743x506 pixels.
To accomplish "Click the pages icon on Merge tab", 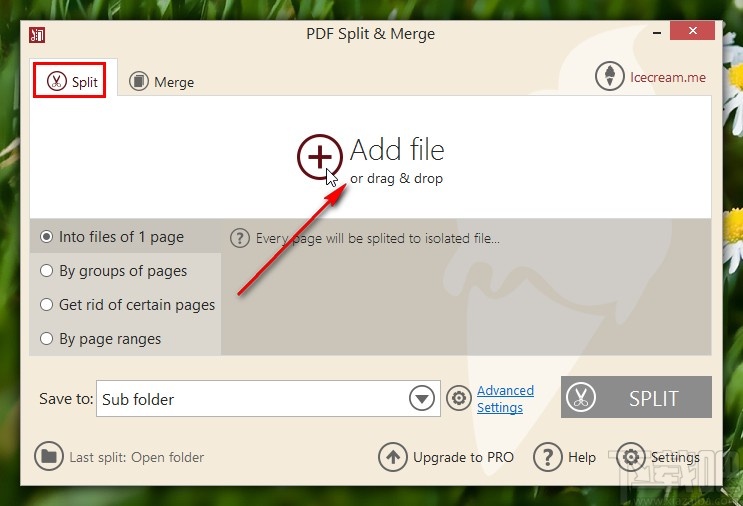I will pos(139,81).
